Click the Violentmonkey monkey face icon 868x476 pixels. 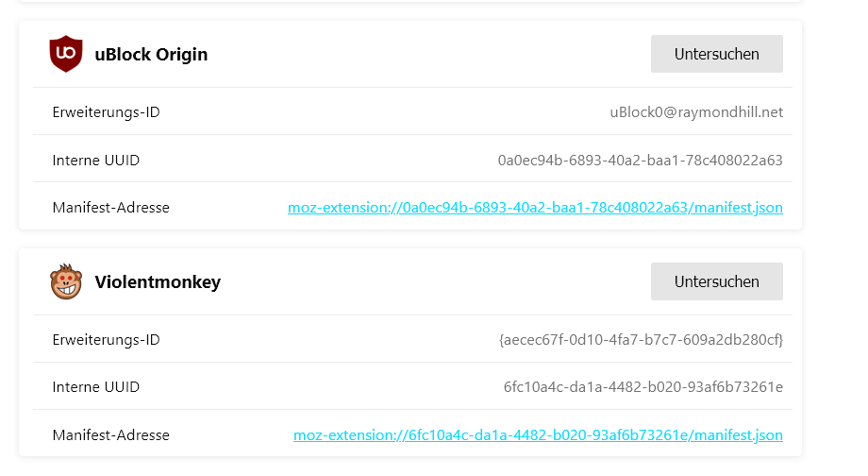point(66,281)
